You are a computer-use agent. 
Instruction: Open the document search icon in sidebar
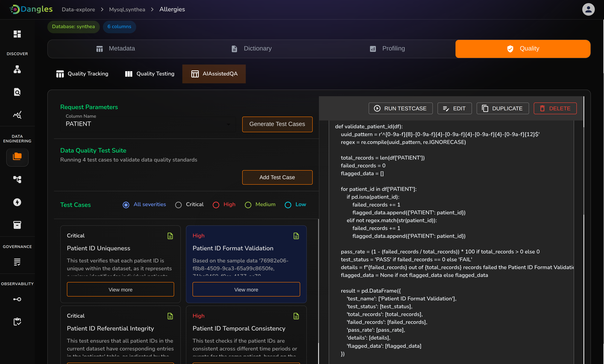tap(17, 92)
